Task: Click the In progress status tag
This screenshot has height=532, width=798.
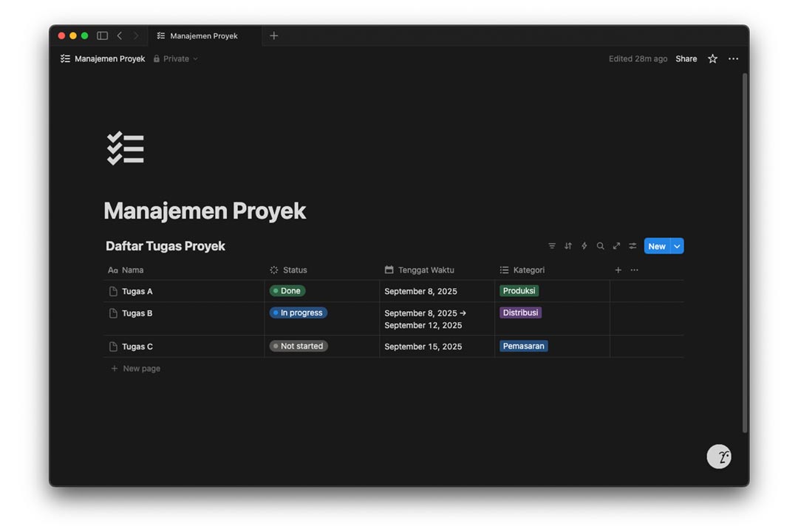Action: click(299, 313)
